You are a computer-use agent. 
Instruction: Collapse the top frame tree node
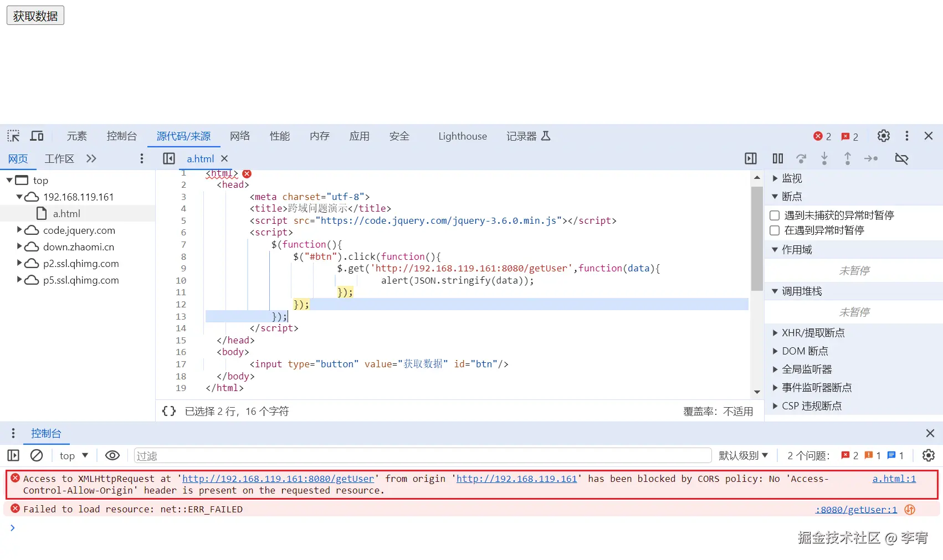click(9, 180)
